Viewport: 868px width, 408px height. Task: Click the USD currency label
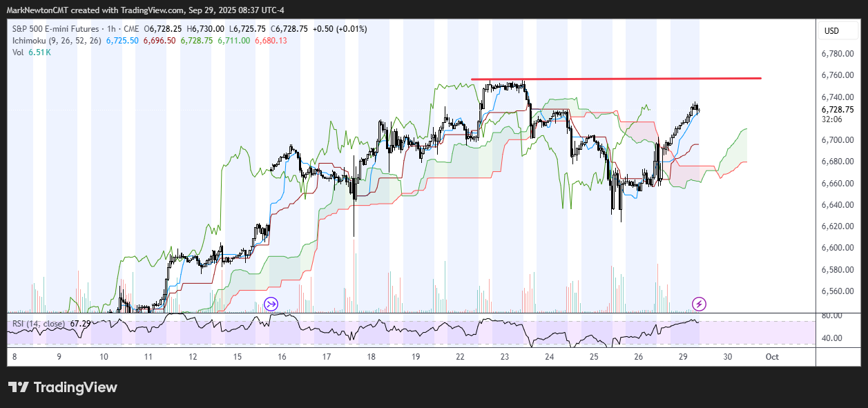pyautogui.click(x=831, y=31)
